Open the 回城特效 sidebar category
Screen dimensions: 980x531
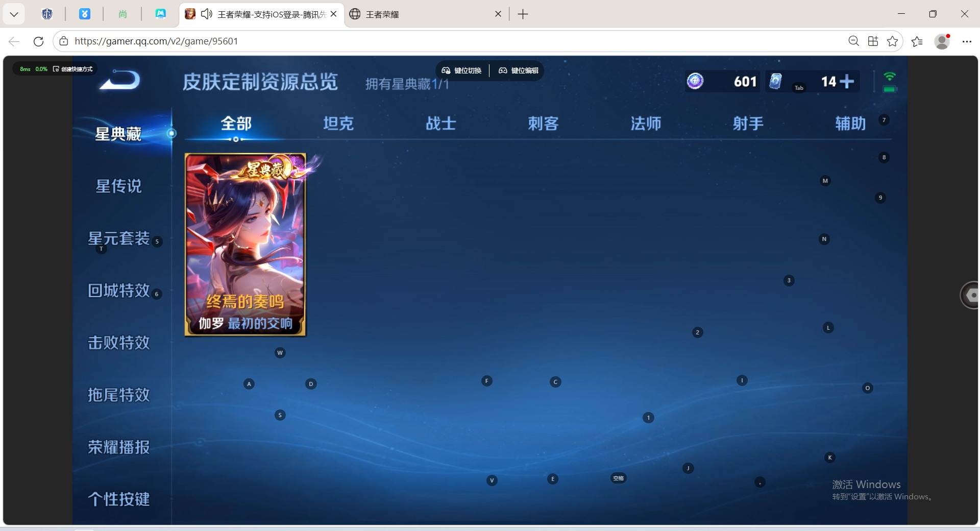pos(118,291)
